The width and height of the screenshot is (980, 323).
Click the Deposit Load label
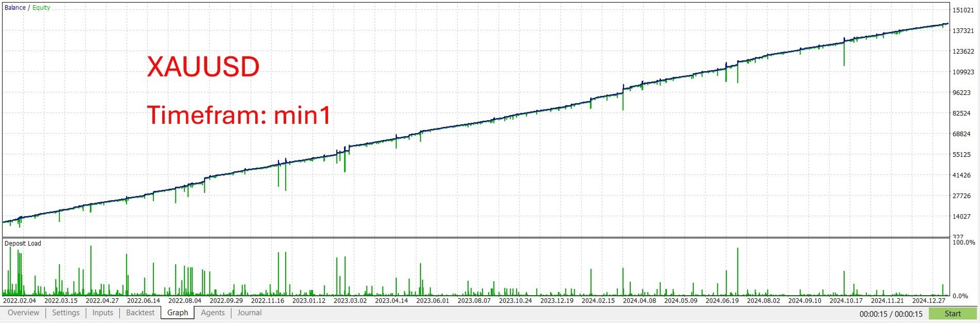(x=23, y=244)
